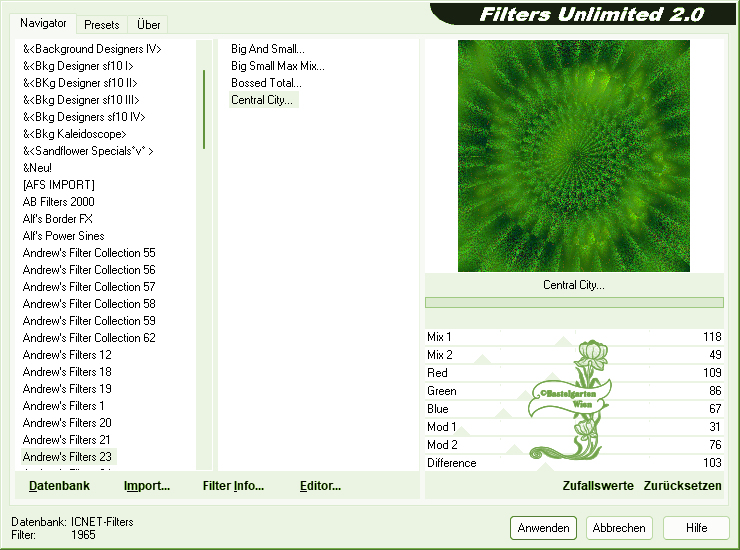The image size is (740, 550).
Task: Adjust the Mix 1 slider handle
Action: (563, 341)
